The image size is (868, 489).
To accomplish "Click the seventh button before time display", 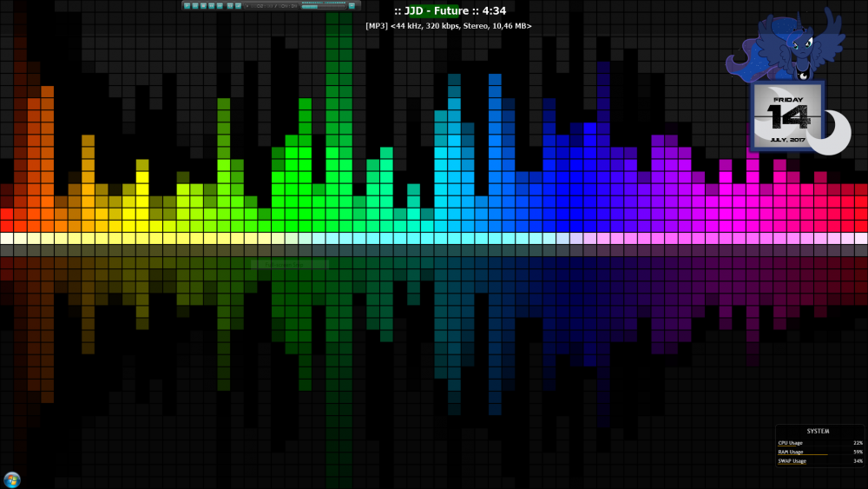I will [238, 6].
